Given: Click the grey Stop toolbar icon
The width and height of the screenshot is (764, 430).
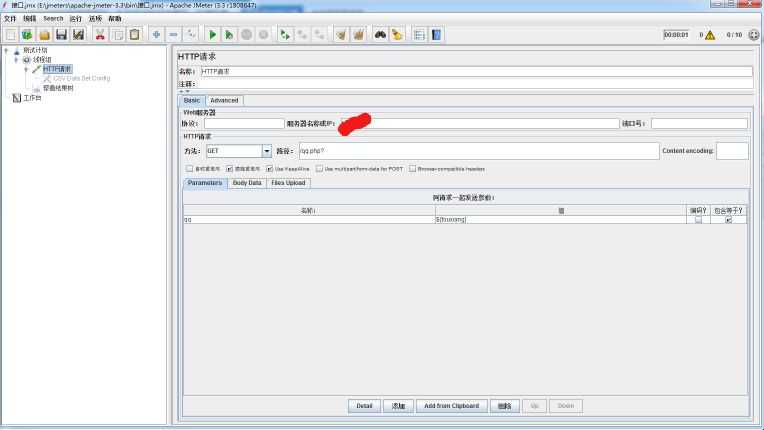Looking at the screenshot, I should pyautogui.click(x=247, y=35).
